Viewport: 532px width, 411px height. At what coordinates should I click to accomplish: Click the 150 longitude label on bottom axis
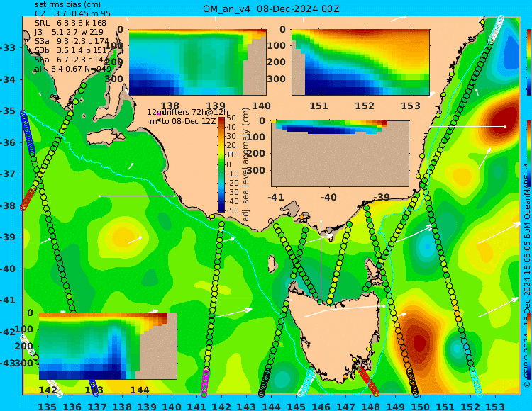(x=420, y=406)
